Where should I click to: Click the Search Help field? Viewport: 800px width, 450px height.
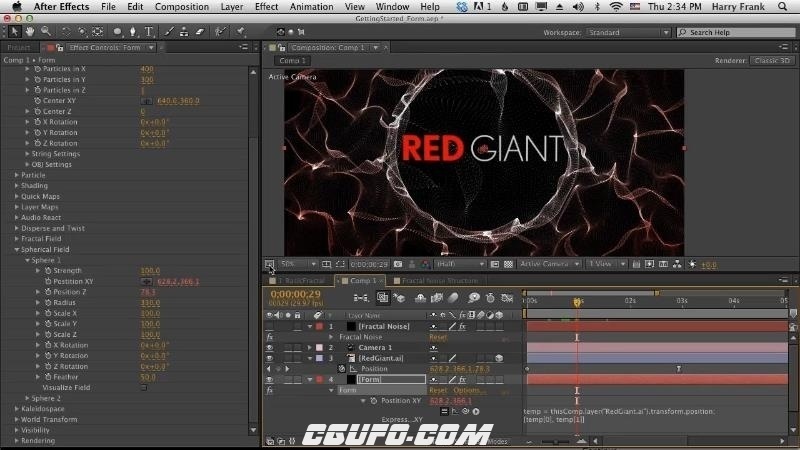736,32
